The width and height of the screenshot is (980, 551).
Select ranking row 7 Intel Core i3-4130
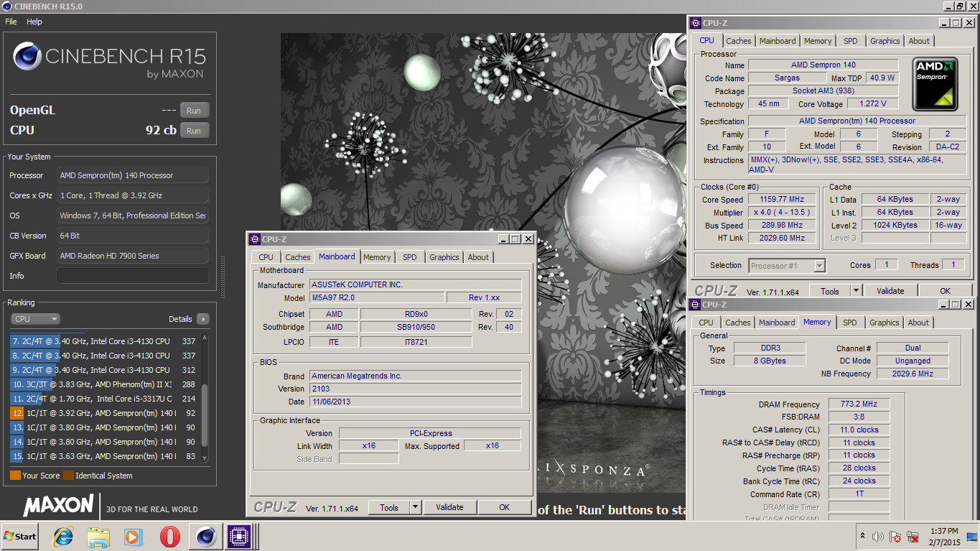point(103,341)
